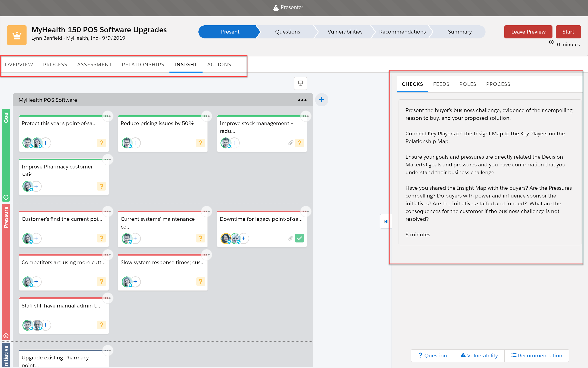The image size is (588, 368).
Task: Open menu on 'Upgrade existing Pharmacy point...' card
Action: click(107, 350)
